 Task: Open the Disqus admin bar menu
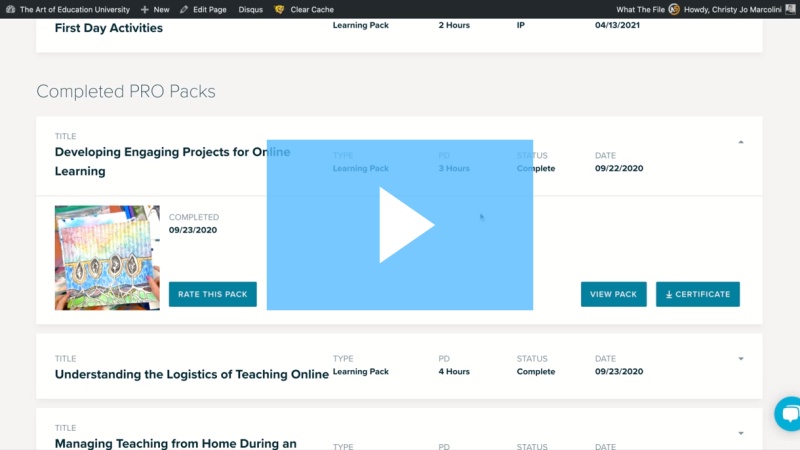click(x=251, y=9)
